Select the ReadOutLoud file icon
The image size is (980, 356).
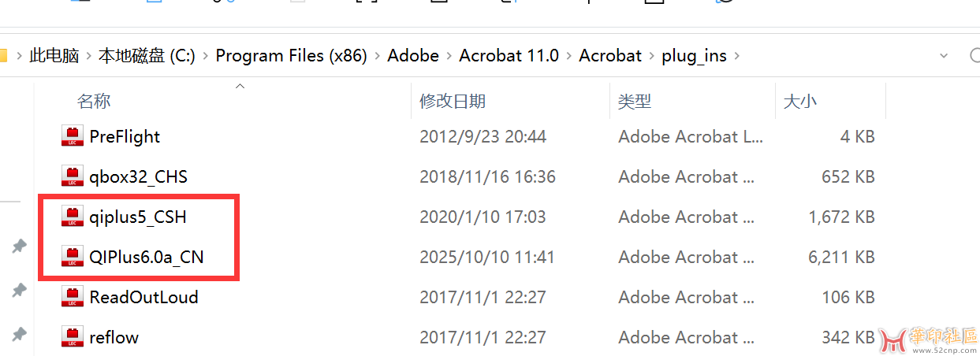click(x=72, y=297)
